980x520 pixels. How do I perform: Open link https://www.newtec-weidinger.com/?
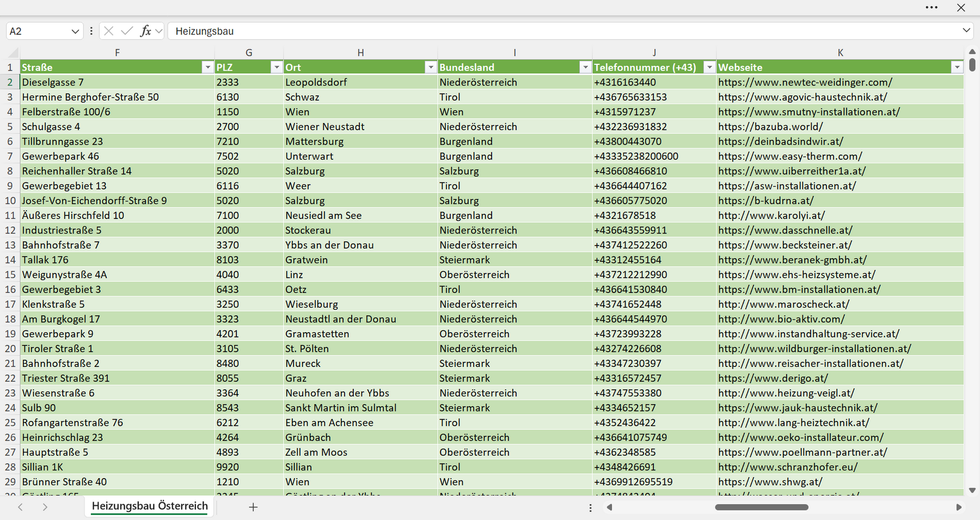tap(805, 82)
